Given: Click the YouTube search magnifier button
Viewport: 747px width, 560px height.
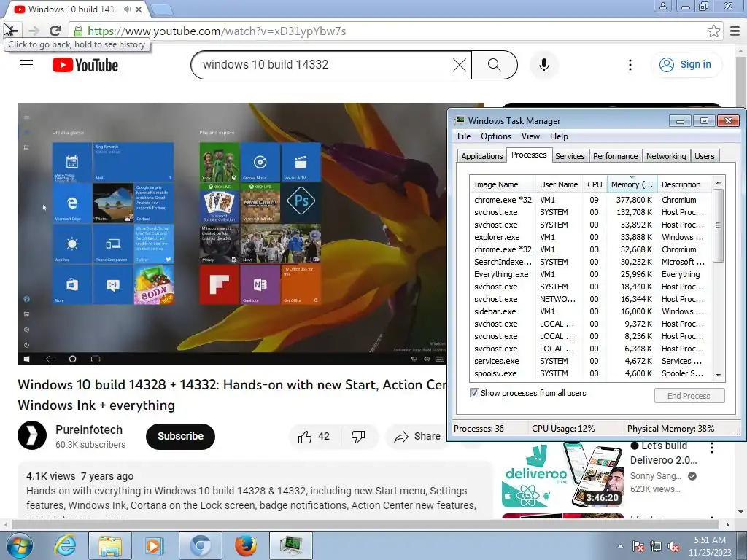Looking at the screenshot, I should [x=495, y=65].
